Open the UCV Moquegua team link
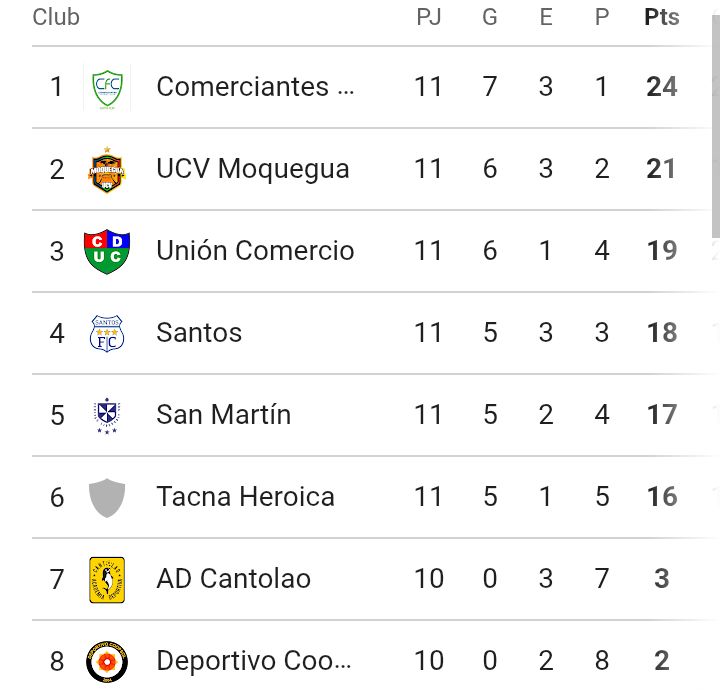Image resolution: width=720 pixels, height=690 pixels. click(x=253, y=169)
